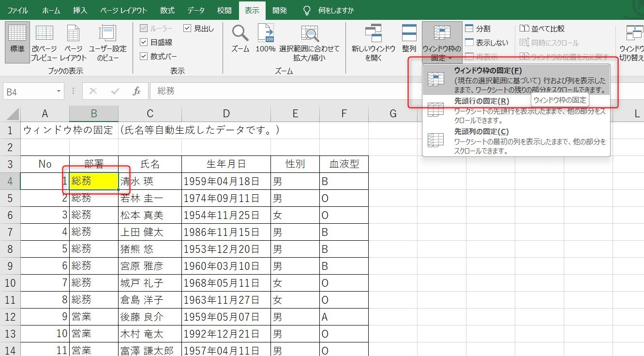The image size is (644, 356).
Task: Click header cell 氏名
Action: click(x=150, y=164)
